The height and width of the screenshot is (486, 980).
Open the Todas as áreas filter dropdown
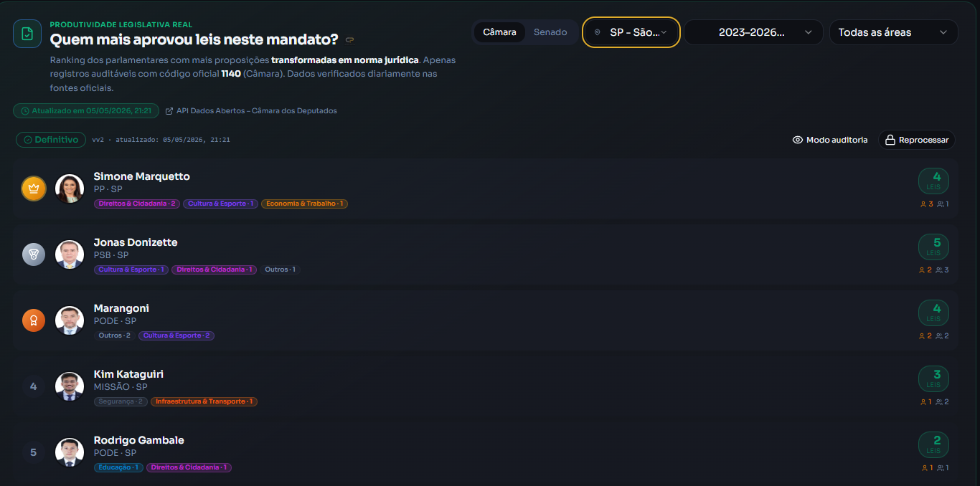[x=893, y=32]
